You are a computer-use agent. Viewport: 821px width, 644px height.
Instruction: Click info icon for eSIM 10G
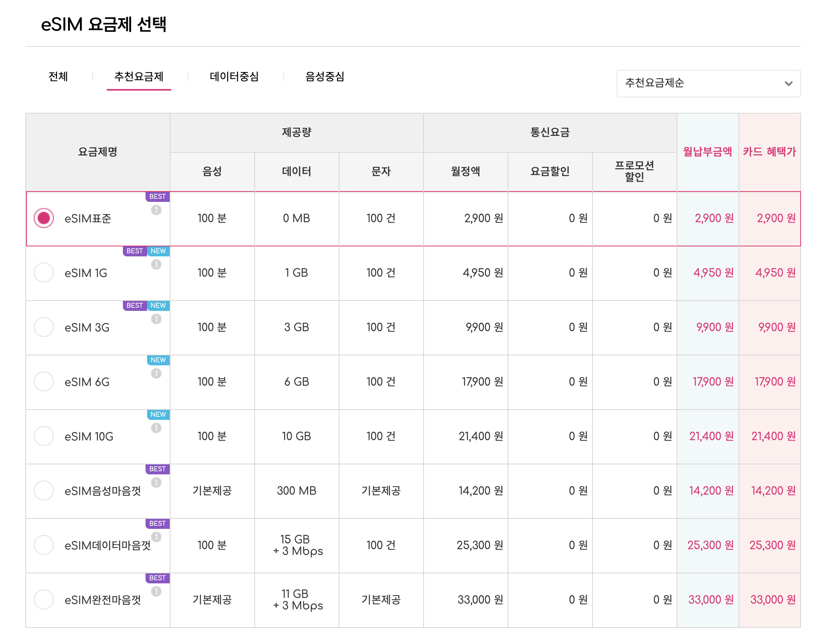click(156, 428)
